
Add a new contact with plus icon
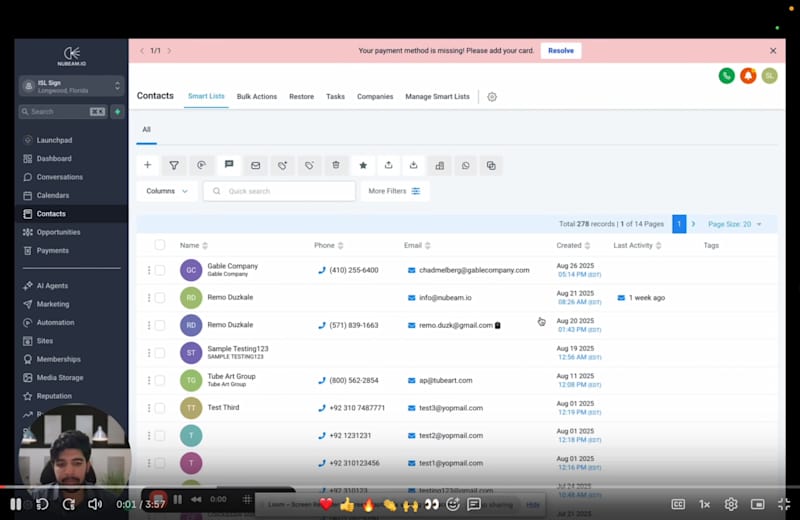[147, 165]
